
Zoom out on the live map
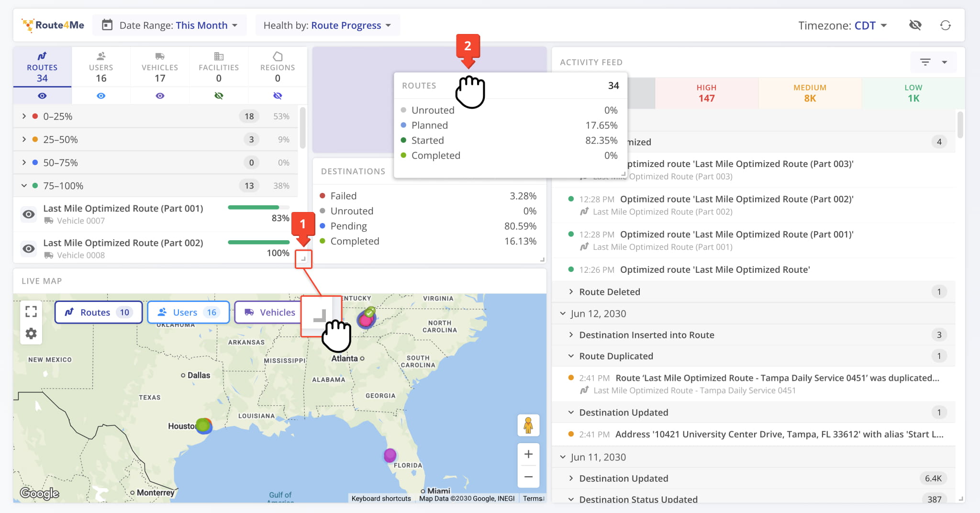528,477
